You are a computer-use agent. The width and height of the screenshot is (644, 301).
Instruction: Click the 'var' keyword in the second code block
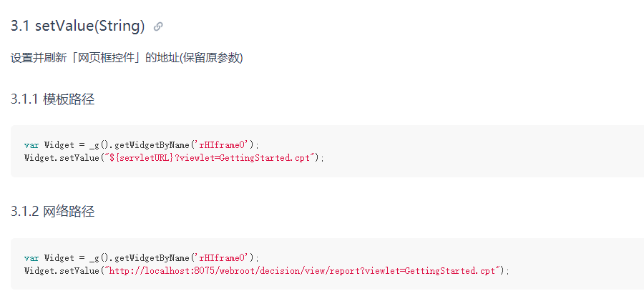[x=31, y=258]
